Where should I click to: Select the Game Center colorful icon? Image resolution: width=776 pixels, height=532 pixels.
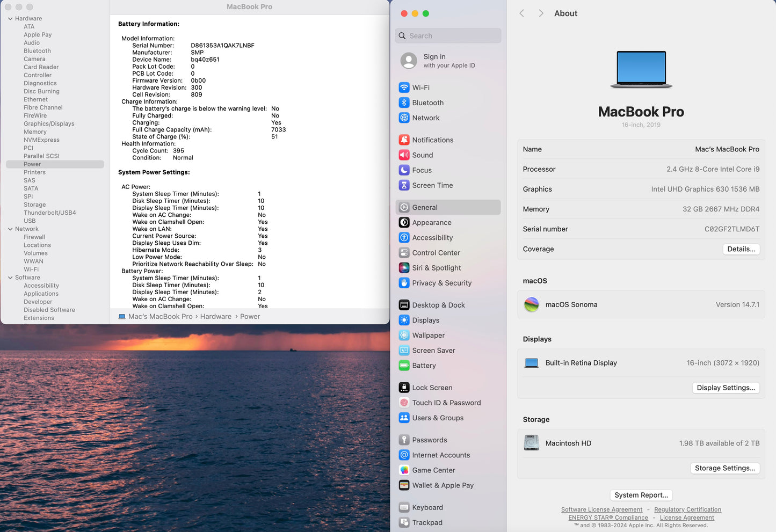(x=404, y=470)
